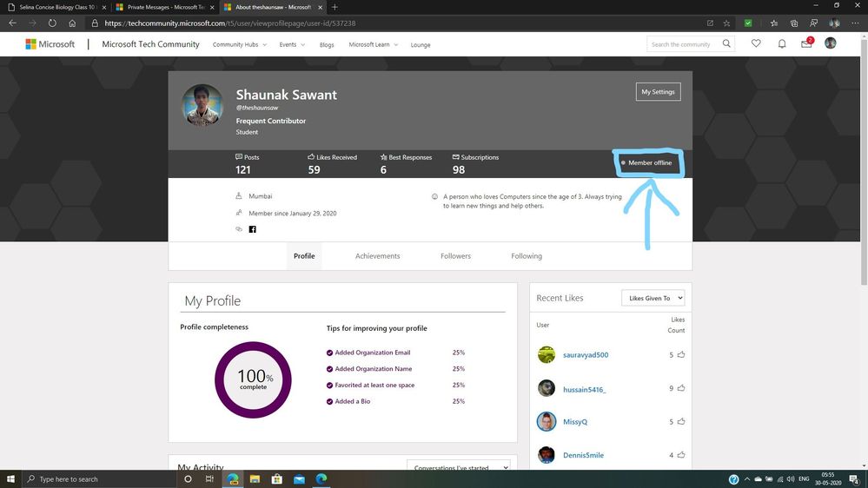This screenshot has width=868, height=488.
Task: Open favorites heart icon in site header
Action: click(x=756, y=43)
